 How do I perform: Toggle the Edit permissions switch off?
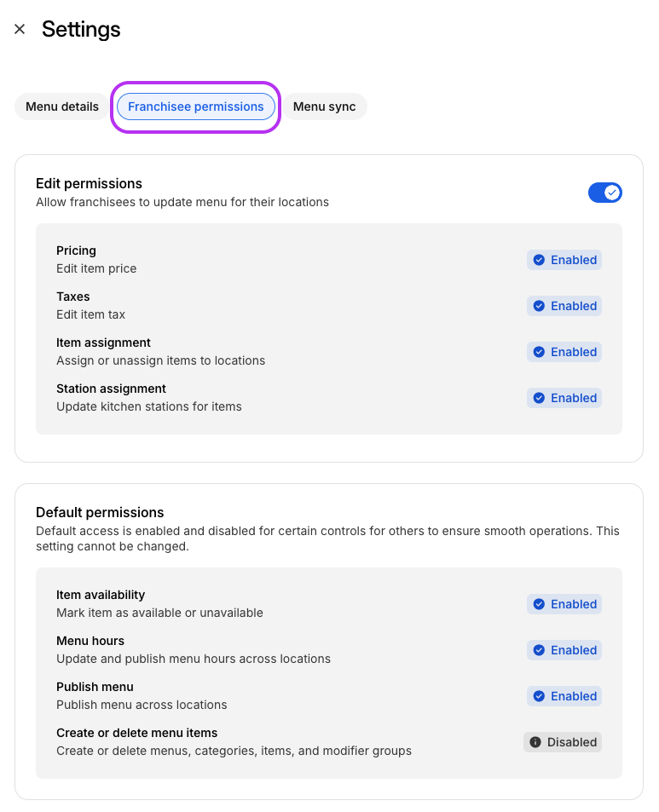604,193
